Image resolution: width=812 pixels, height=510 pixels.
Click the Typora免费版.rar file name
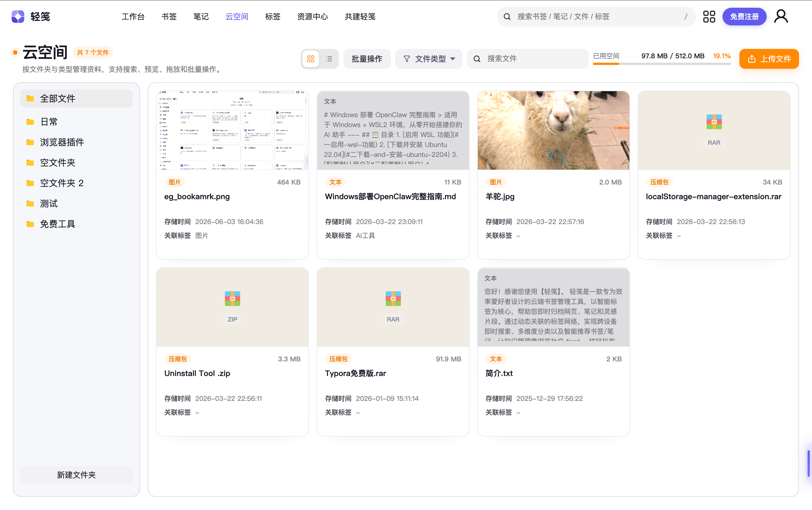(355, 374)
